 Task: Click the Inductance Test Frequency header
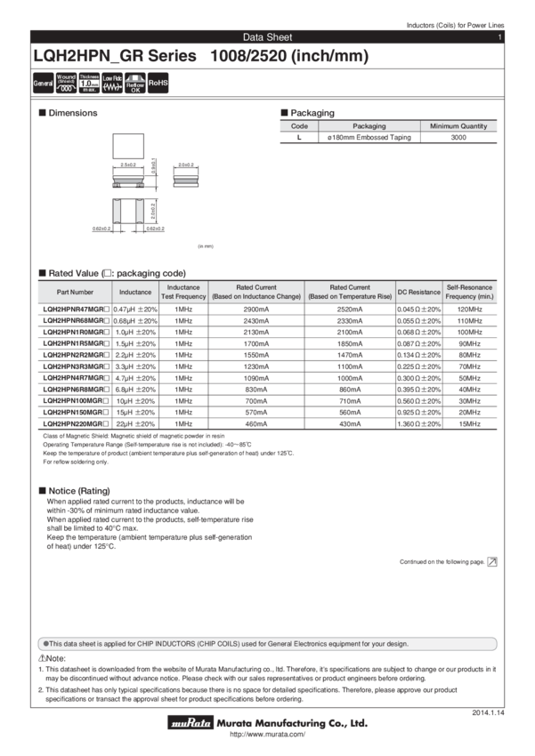tap(183, 293)
